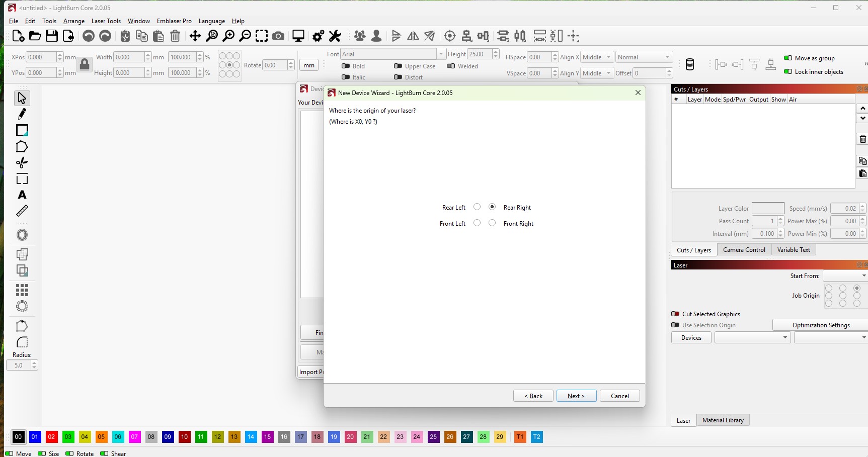Open the Circular Array tool
The height and width of the screenshot is (457, 868).
pyautogui.click(x=22, y=306)
